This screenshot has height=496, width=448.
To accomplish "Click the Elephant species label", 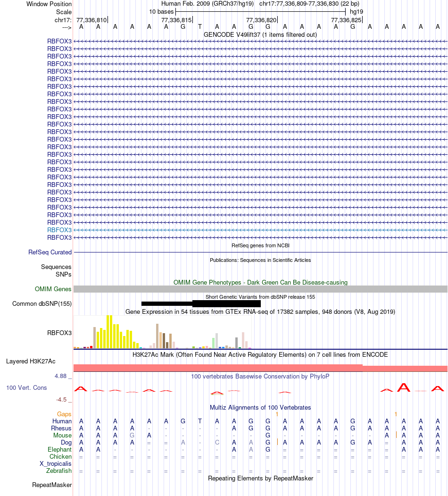I will tap(60, 449).
